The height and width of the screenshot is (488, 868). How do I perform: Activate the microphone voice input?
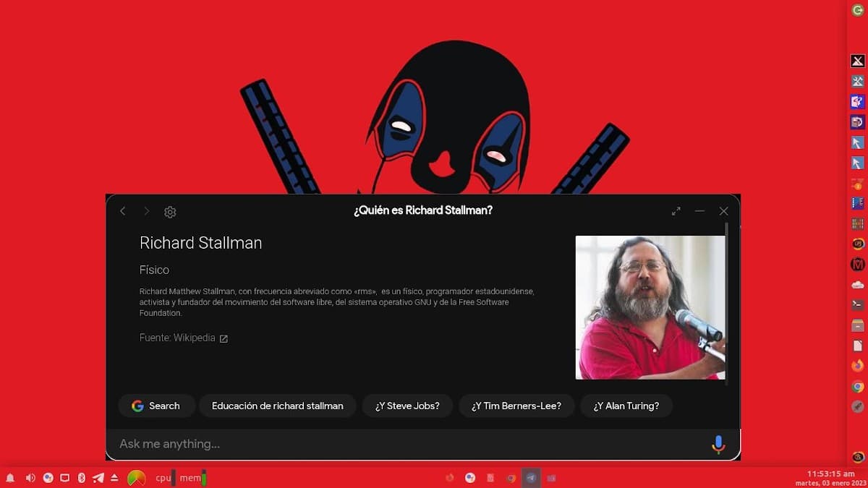click(x=718, y=444)
